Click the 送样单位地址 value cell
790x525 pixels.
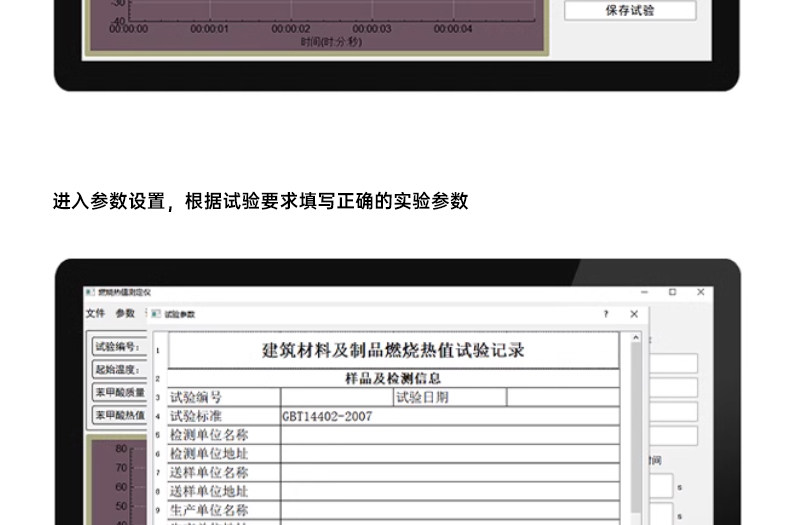click(450, 491)
